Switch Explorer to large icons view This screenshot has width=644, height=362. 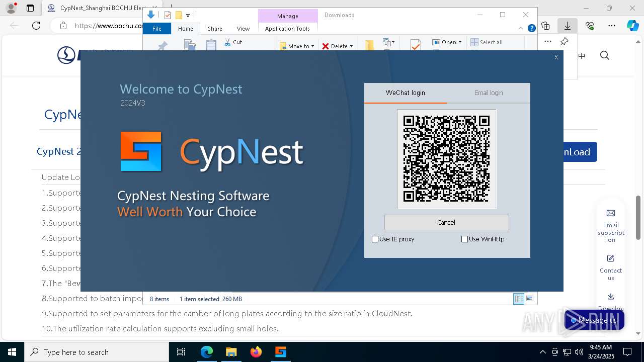pos(530,299)
